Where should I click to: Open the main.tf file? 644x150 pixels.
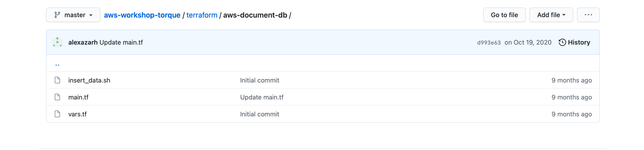(78, 97)
